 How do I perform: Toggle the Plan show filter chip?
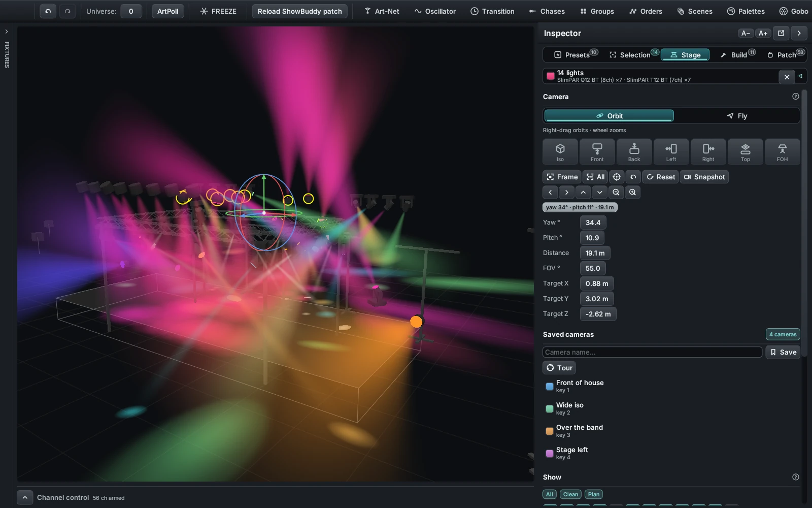coord(594,494)
